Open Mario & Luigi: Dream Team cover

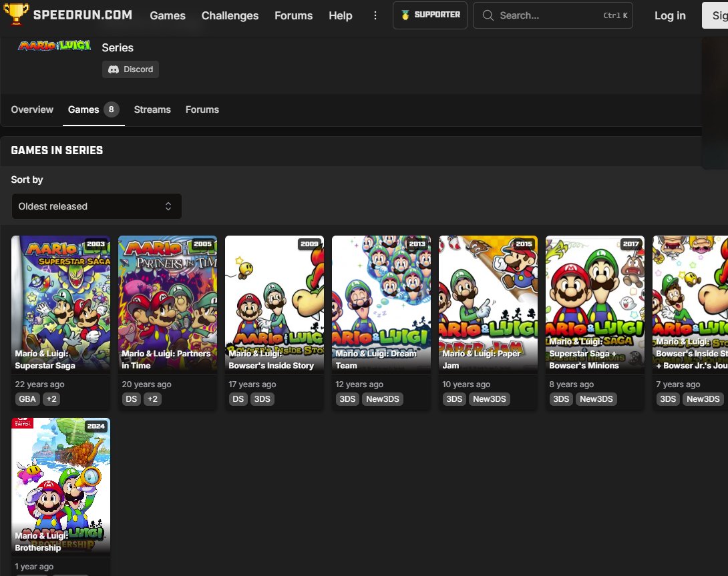point(381,304)
